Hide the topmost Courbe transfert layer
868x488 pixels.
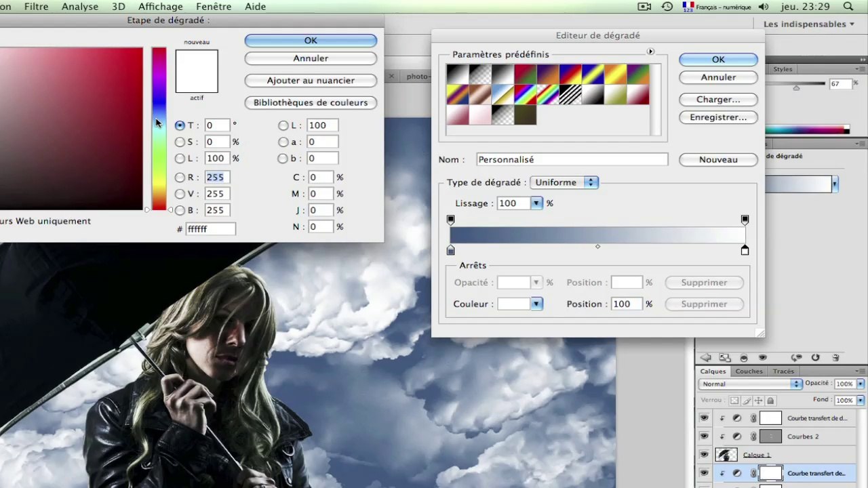(704, 418)
